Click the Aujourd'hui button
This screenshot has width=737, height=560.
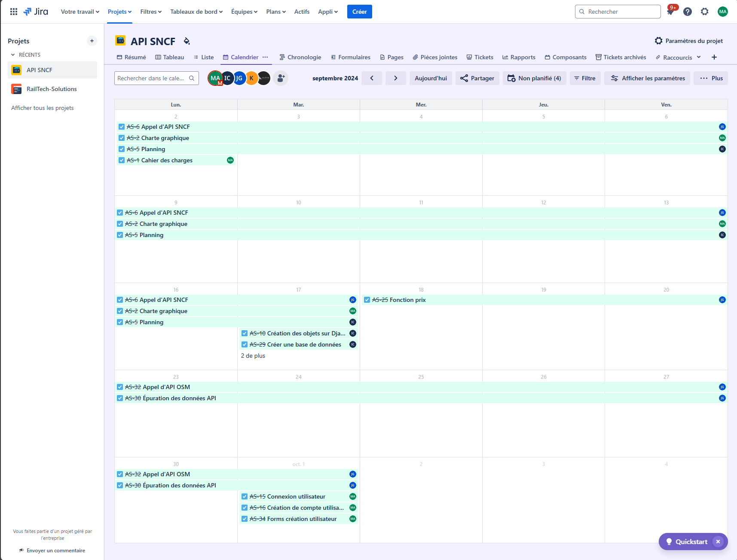click(x=431, y=78)
